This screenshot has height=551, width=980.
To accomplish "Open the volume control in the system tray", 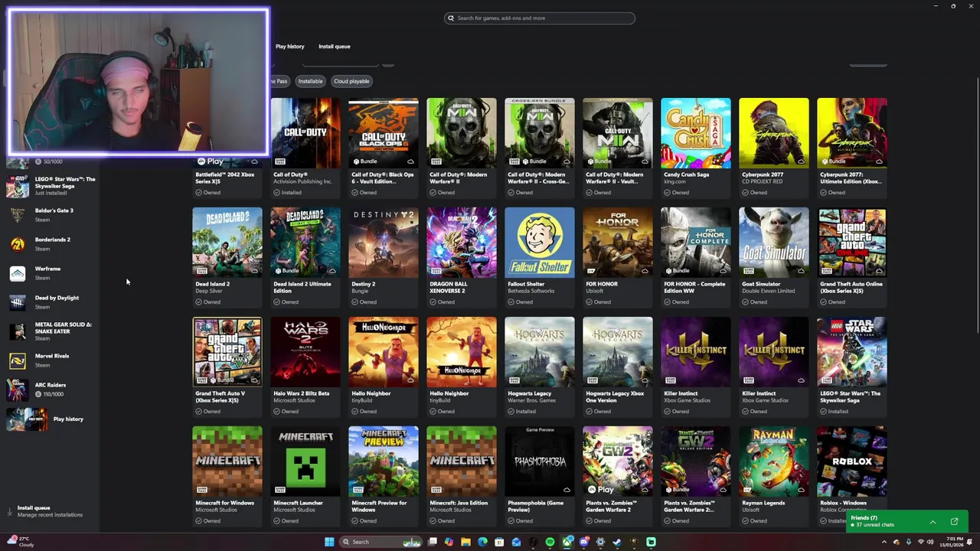I will (930, 542).
